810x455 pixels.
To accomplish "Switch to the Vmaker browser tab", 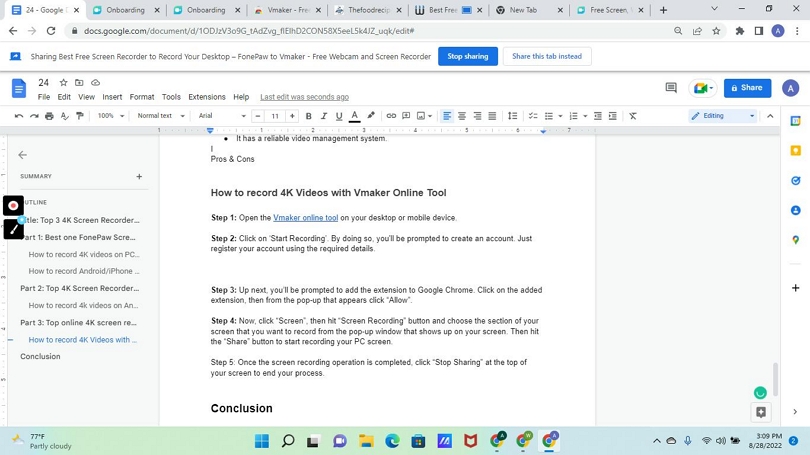I will coord(287,10).
